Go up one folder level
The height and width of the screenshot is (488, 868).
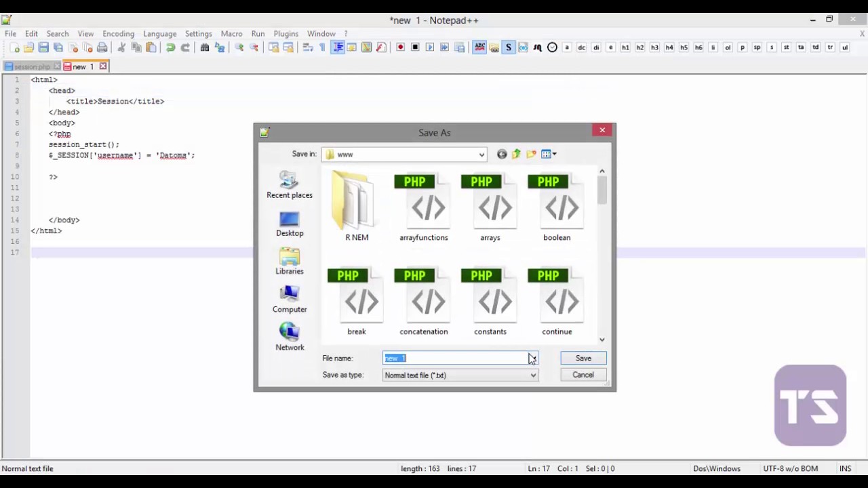[517, 155]
